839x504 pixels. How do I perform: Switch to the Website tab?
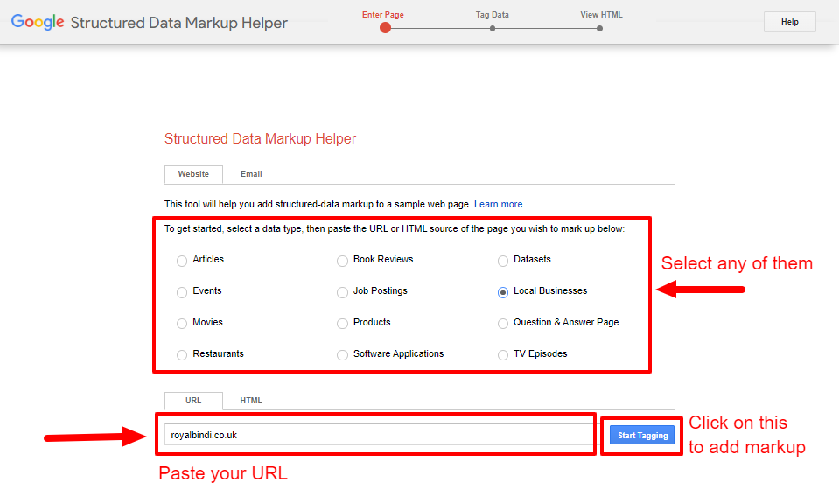(193, 174)
